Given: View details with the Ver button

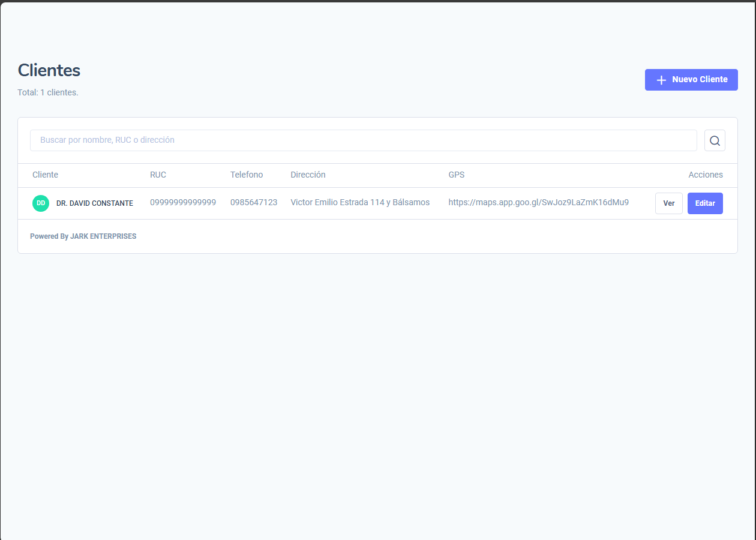Looking at the screenshot, I should (668, 203).
